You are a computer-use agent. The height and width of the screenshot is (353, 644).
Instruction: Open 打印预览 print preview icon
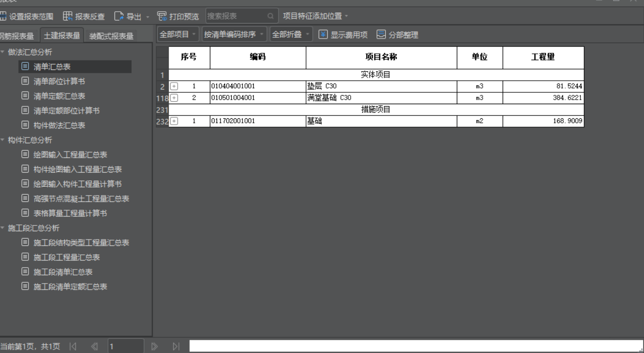pos(162,17)
